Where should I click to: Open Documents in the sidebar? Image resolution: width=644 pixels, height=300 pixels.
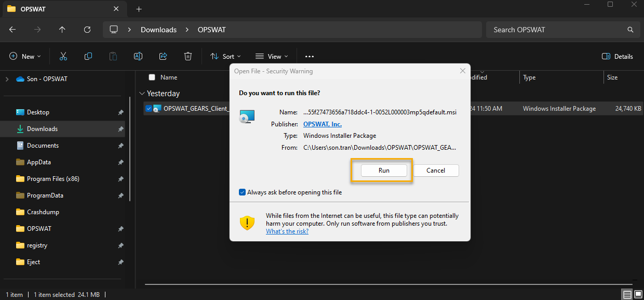43,146
